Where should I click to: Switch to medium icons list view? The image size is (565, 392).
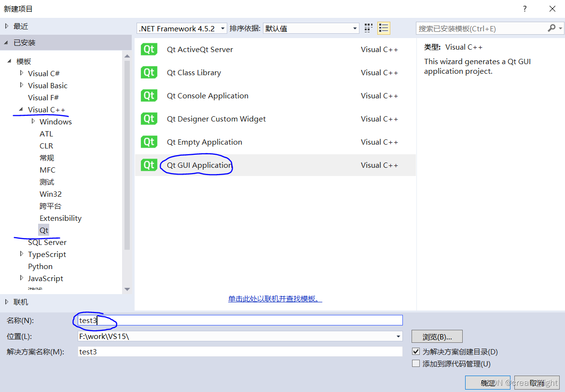coord(384,28)
